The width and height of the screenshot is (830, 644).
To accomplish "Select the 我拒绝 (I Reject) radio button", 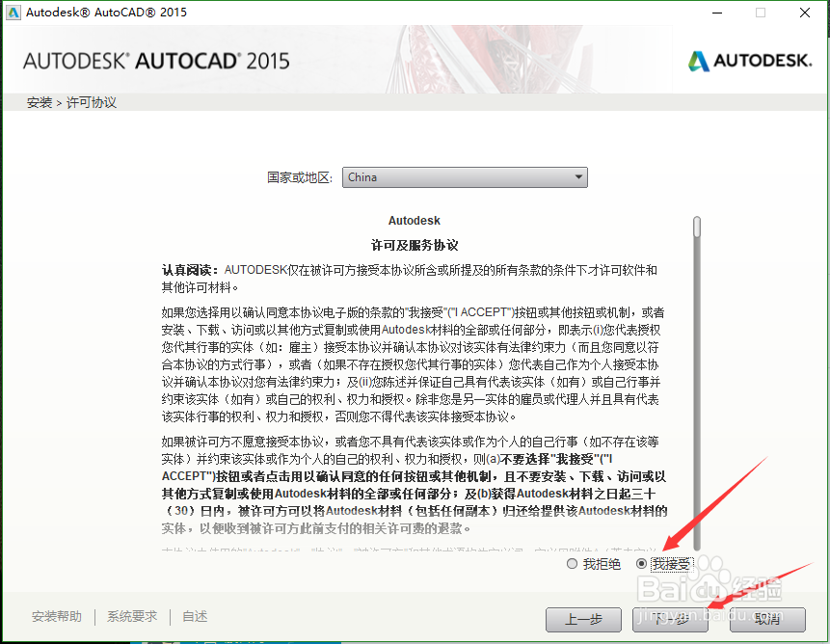I will coord(572,564).
